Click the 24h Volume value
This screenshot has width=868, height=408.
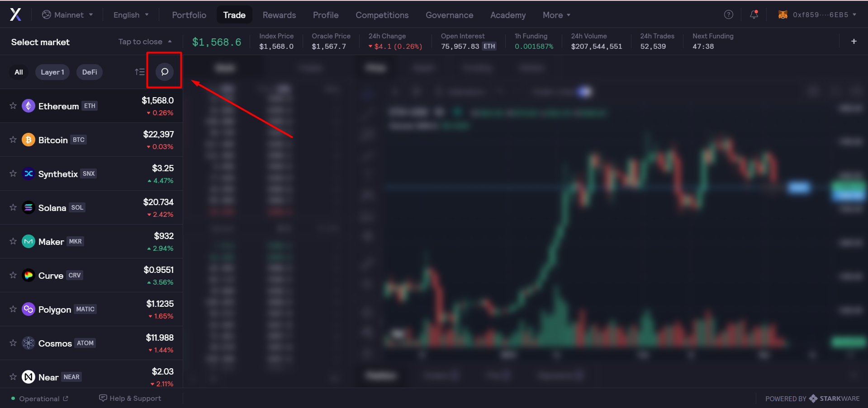click(597, 46)
